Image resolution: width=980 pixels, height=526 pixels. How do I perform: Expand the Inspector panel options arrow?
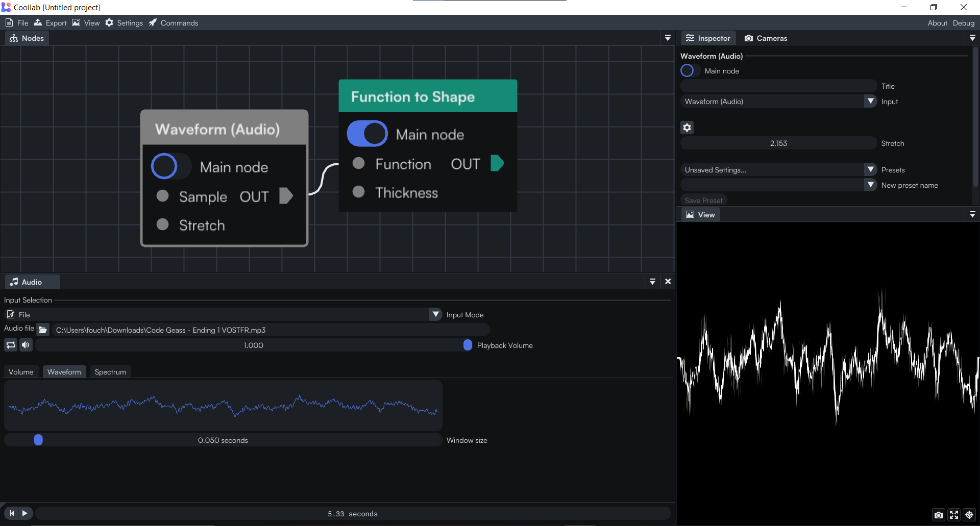tap(972, 38)
